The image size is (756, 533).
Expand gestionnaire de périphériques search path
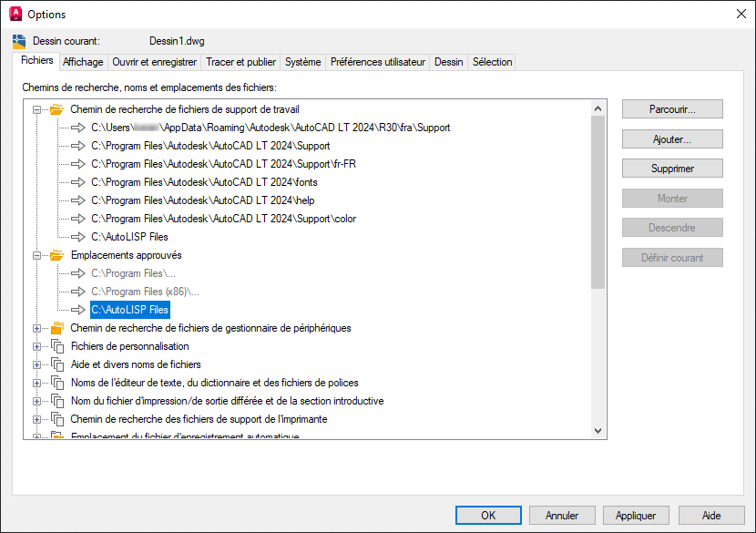tap(36, 329)
